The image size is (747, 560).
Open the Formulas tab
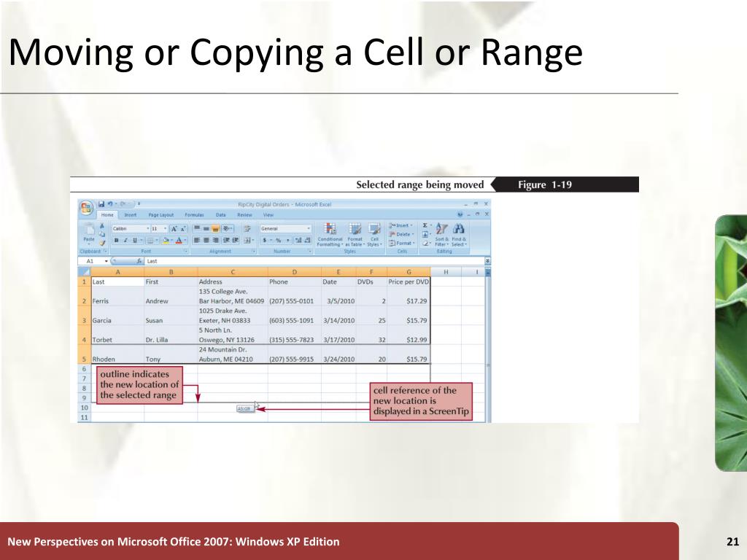[x=194, y=215]
